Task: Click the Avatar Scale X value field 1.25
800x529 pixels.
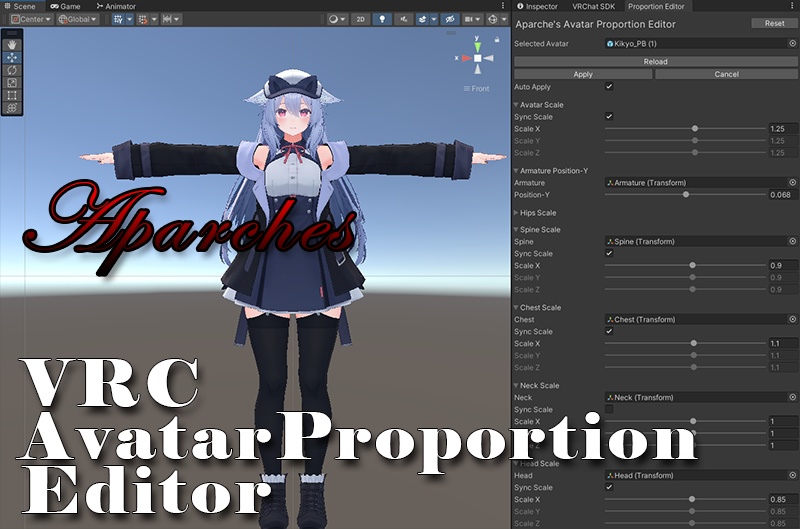Action: [x=783, y=129]
